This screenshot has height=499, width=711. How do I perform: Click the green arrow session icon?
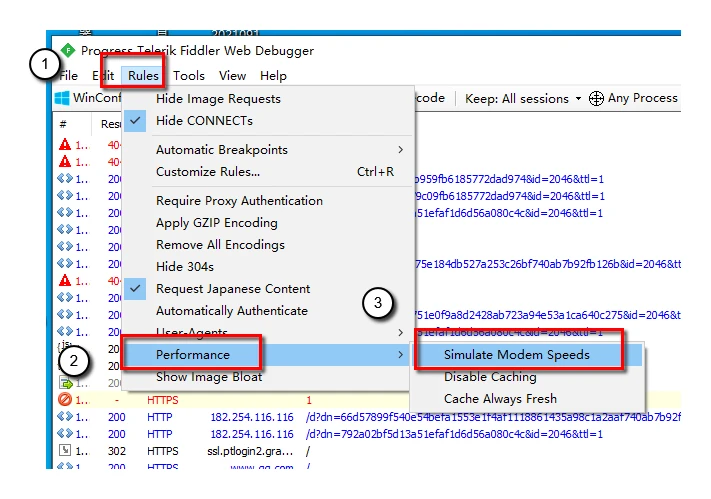tap(66, 383)
